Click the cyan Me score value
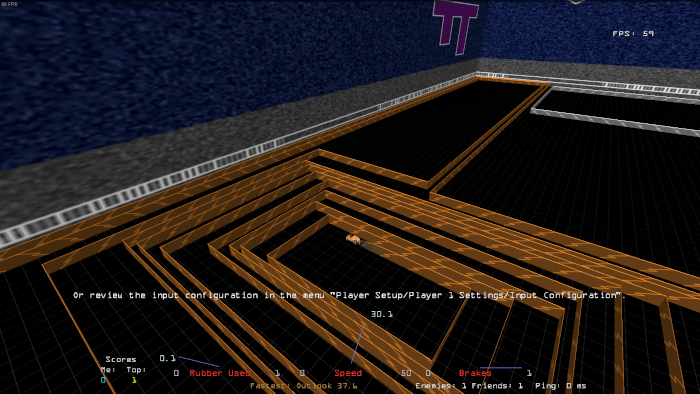The height and width of the screenshot is (394, 700). (103, 380)
